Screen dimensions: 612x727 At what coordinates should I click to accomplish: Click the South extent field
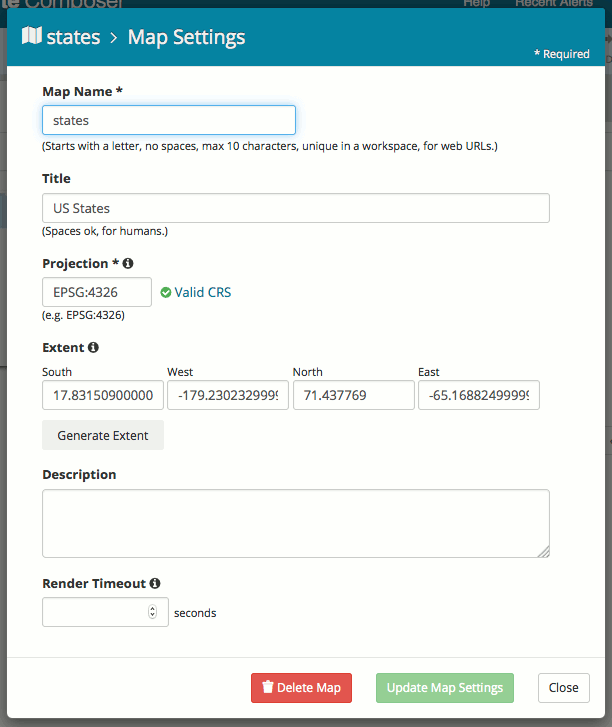click(102, 395)
